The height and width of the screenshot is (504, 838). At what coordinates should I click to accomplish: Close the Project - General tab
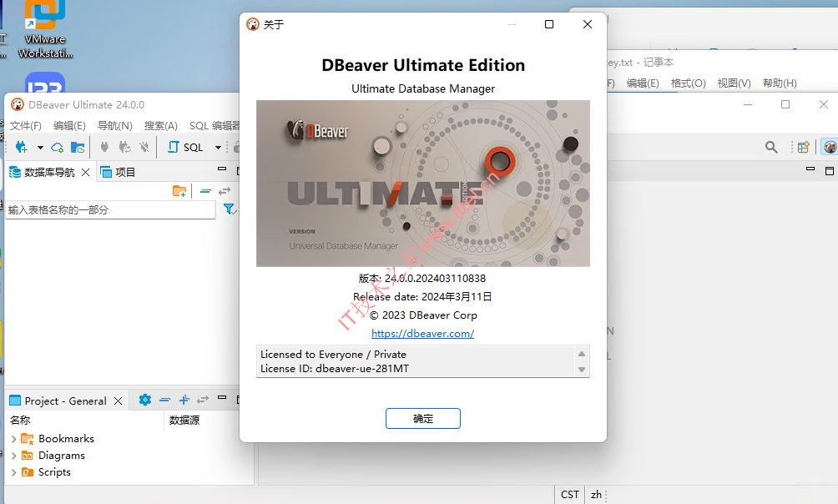119,401
